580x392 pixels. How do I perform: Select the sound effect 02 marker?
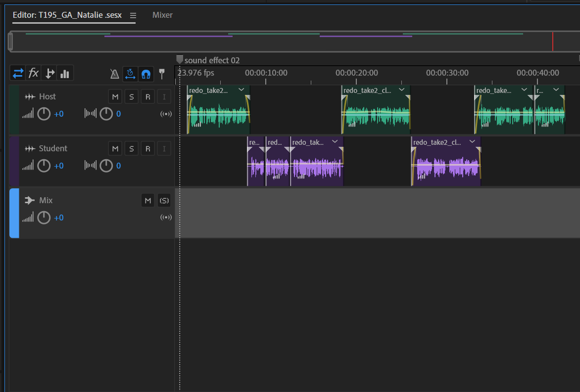tap(180, 60)
